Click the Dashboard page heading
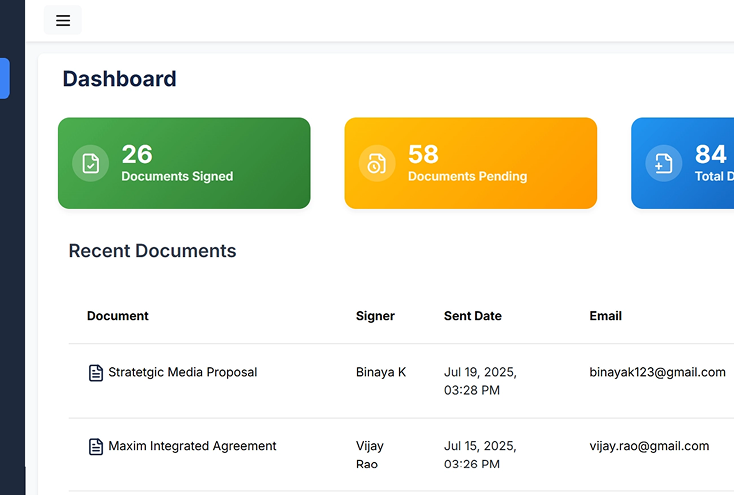This screenshot has width=734, height=495. [119, 79]
